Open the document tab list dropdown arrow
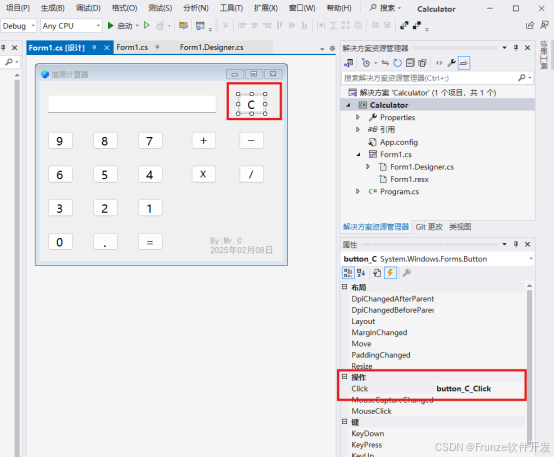Viewport: 554px width, 458px height. pyautogui.click(x=322, y=49)
